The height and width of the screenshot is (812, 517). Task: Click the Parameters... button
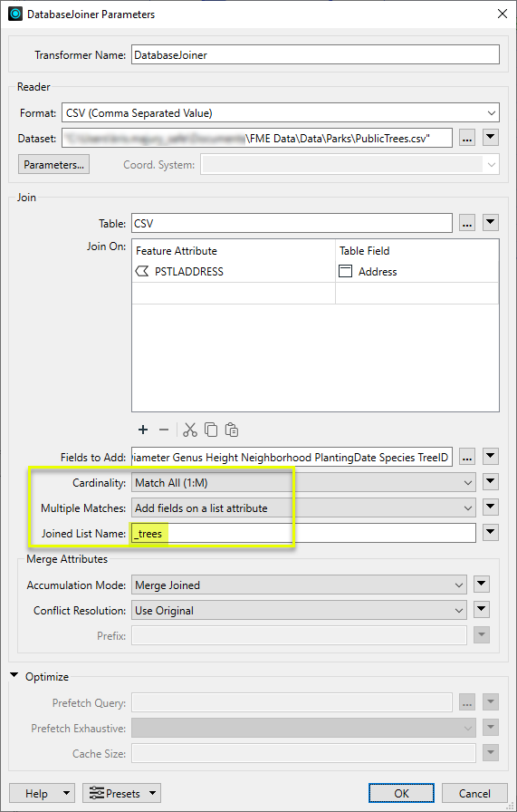tap(53, 165)
